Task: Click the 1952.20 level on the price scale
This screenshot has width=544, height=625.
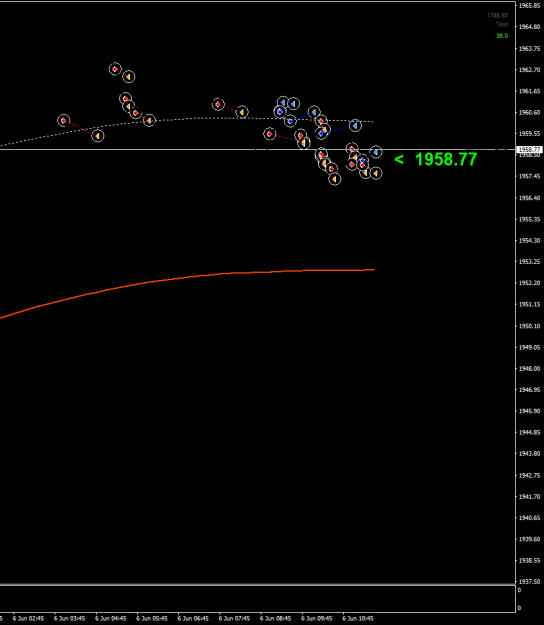Action: 530,283
